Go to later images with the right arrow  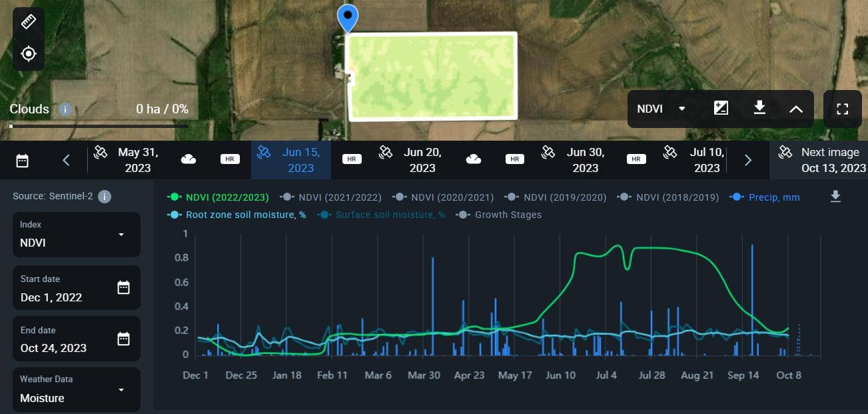coord(748,160)
